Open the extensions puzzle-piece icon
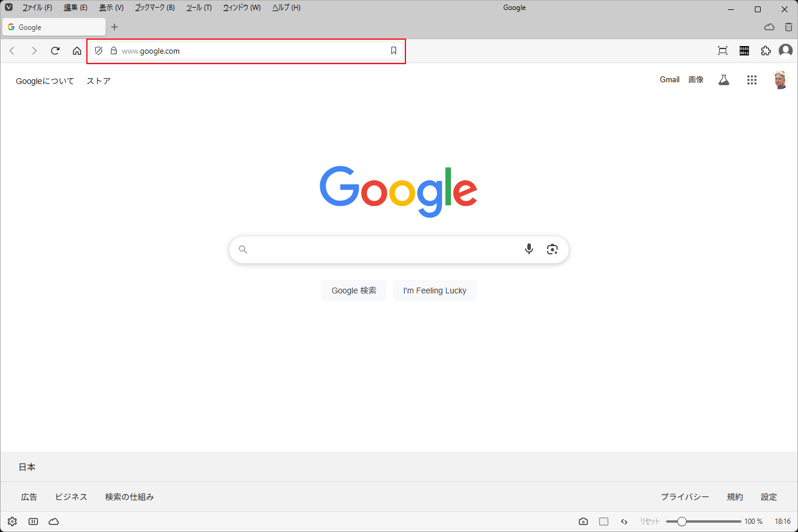This screenshot has width=798, height=532. coord(766,51)
